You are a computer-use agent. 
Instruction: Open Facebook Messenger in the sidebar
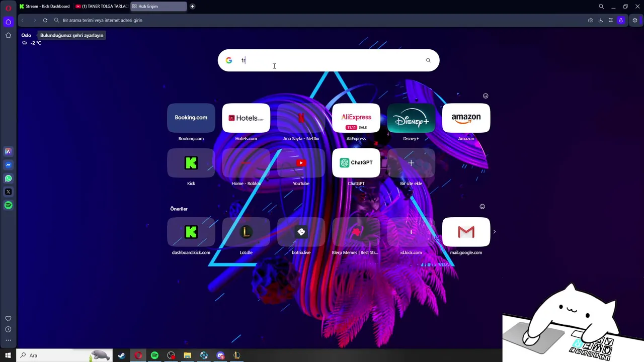click(x=8, y=165)
